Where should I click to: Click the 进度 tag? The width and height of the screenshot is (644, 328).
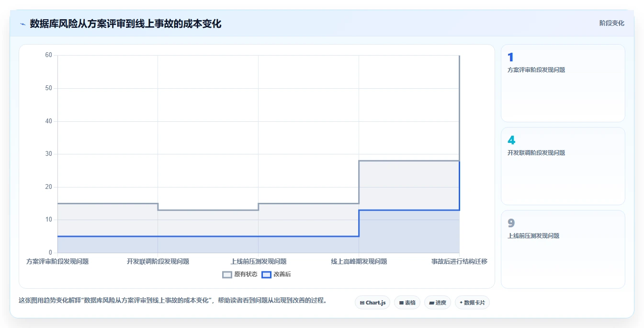pos(437,303)
